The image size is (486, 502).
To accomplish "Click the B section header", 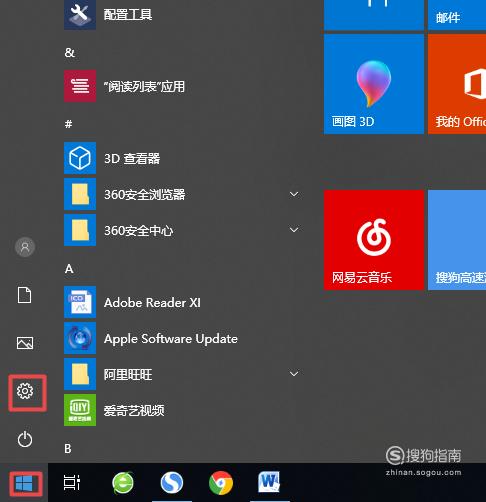I will [x=68, y=449].
